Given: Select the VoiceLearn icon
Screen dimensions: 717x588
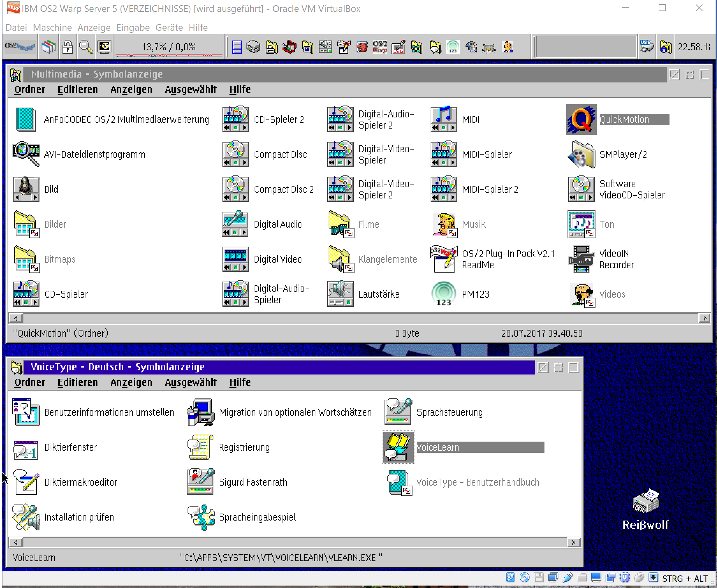Looking at the screenshot, I should 398,447.
